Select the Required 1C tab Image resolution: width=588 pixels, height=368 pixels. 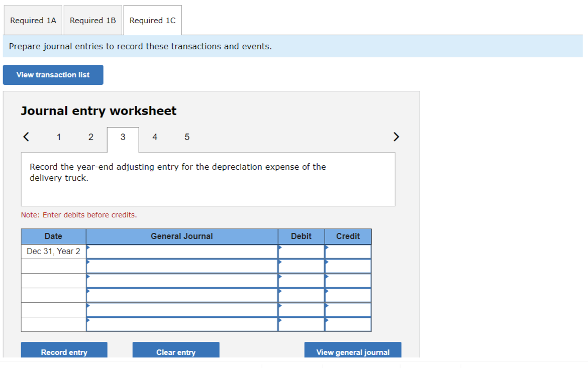[x=153, y=20]
